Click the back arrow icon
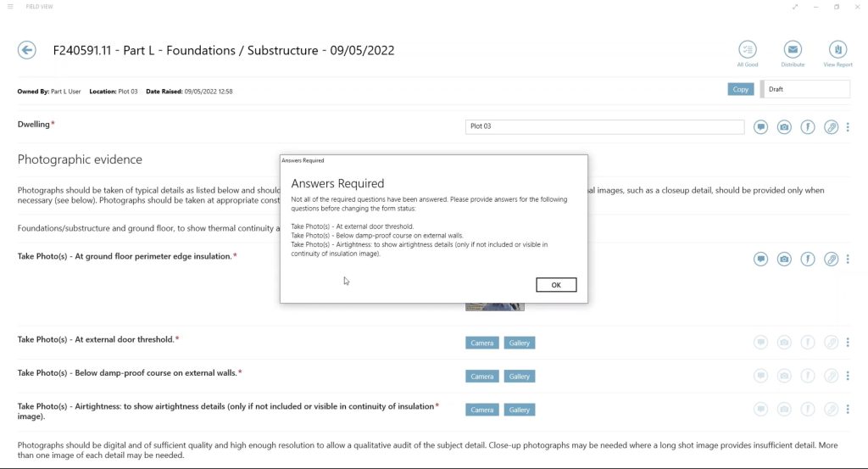The width and height of the screenshot is (868, 469). click(x=27, y=51)
